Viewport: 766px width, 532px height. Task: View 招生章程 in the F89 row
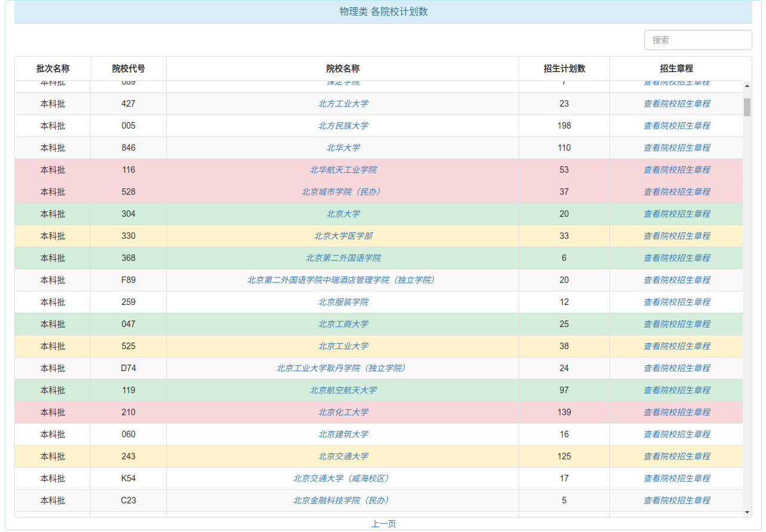(x=677, y=280)
